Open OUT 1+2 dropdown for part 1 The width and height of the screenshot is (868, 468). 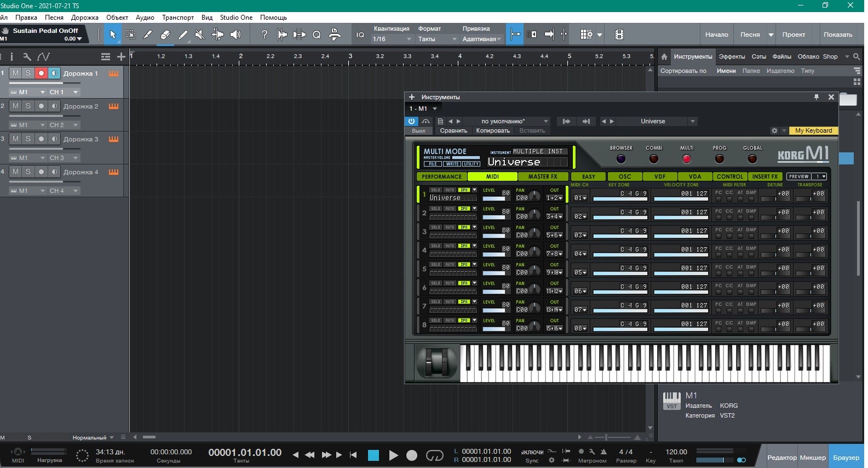click(x=554, y=198)
